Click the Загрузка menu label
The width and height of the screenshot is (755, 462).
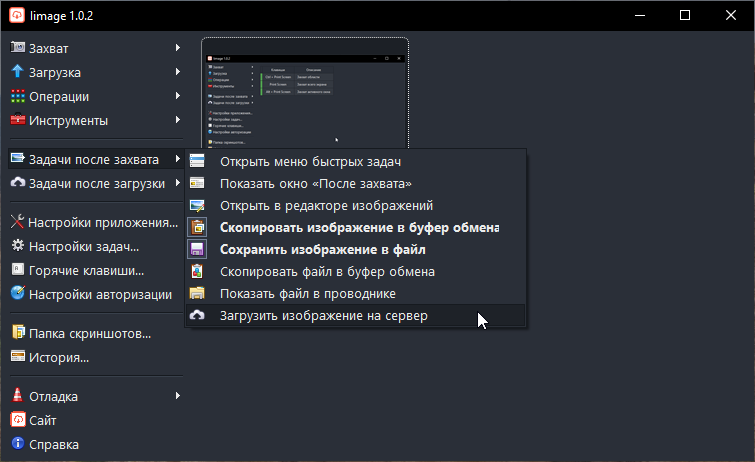(x=55, y=72)
